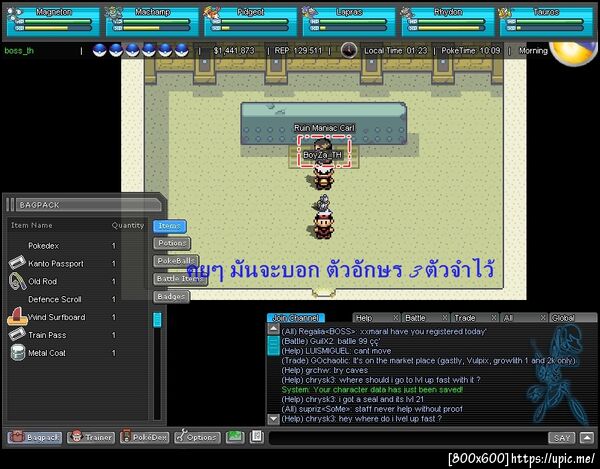Select Lapras party slot
This screenshot has width=600, height=469.
(349, 22)
